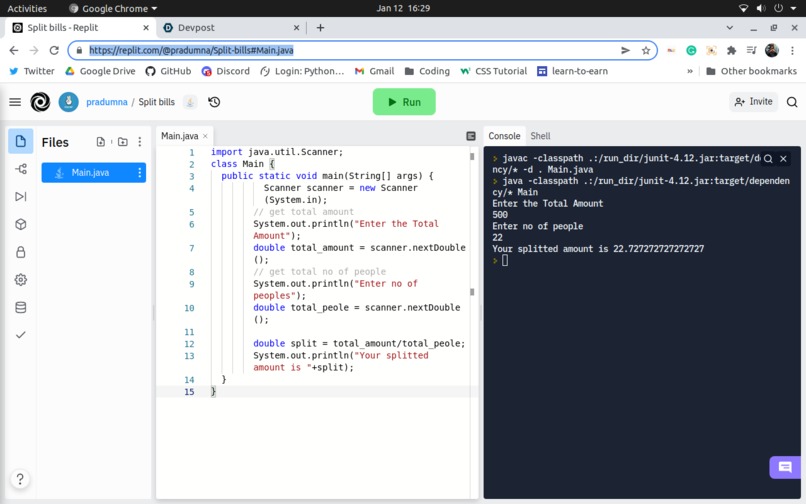Open the Main.java file options menu

[x=140, y=172]
